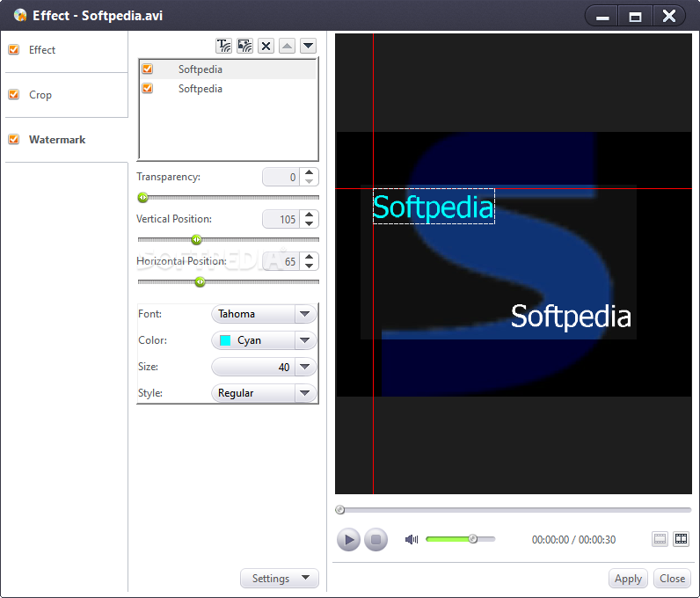Move the watermark down in the list

click(308, 46)
